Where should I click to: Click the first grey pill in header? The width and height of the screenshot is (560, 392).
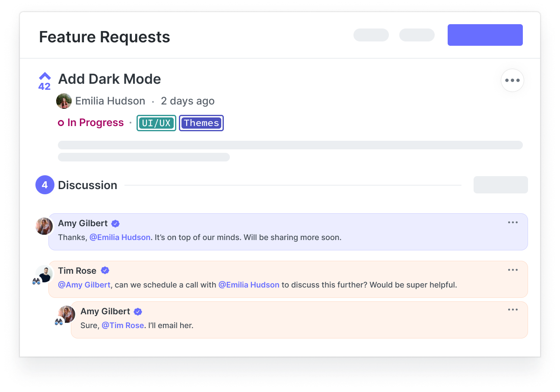coord(371,35)
